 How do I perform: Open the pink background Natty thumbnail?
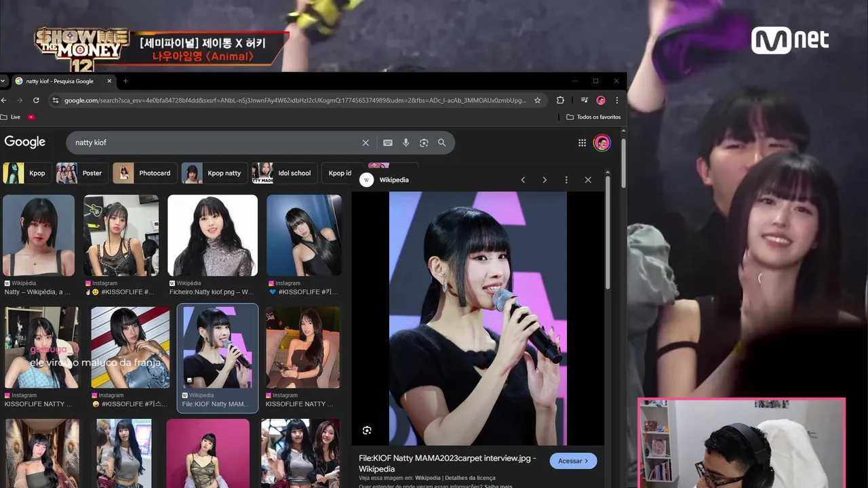(208, 453)
